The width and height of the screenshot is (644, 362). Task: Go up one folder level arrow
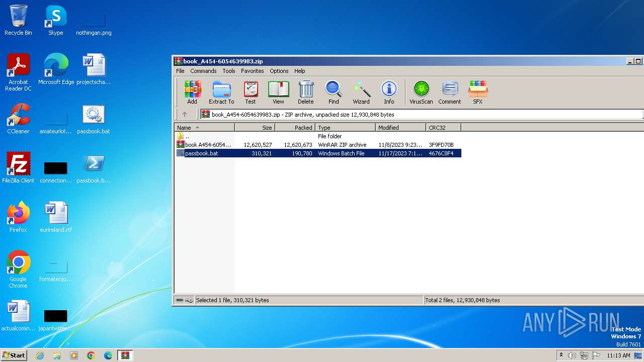(x=185, y=114)
